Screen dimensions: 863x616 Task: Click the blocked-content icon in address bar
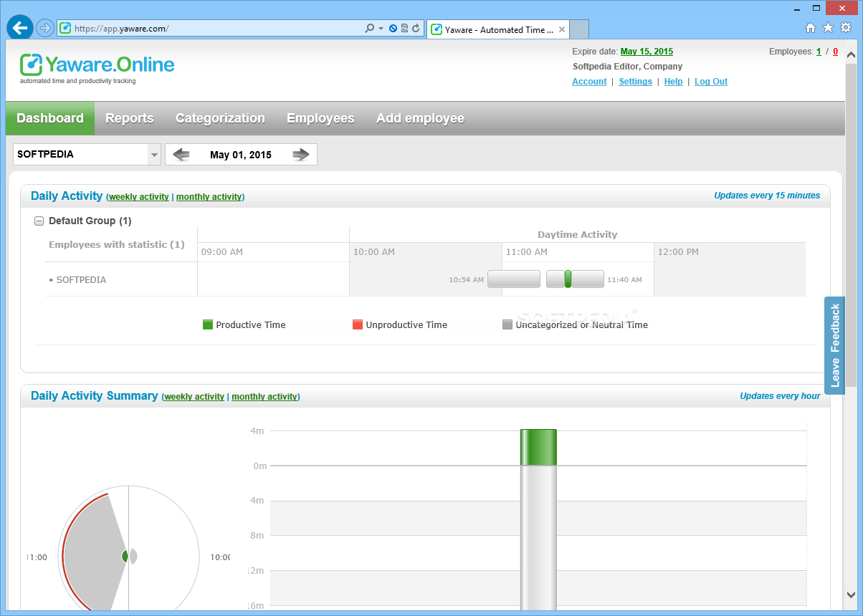393,29
